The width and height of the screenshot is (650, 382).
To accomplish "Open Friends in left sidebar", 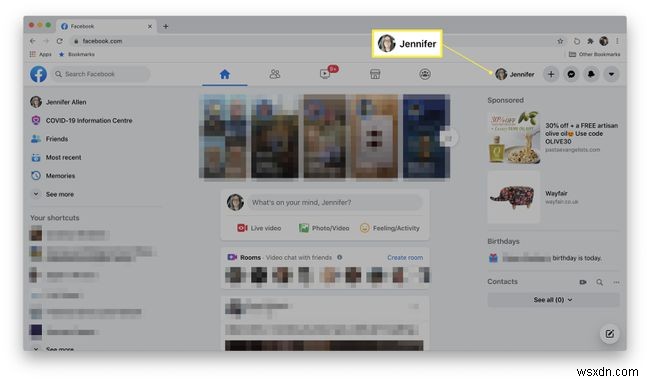I will [x=49, y=139].
